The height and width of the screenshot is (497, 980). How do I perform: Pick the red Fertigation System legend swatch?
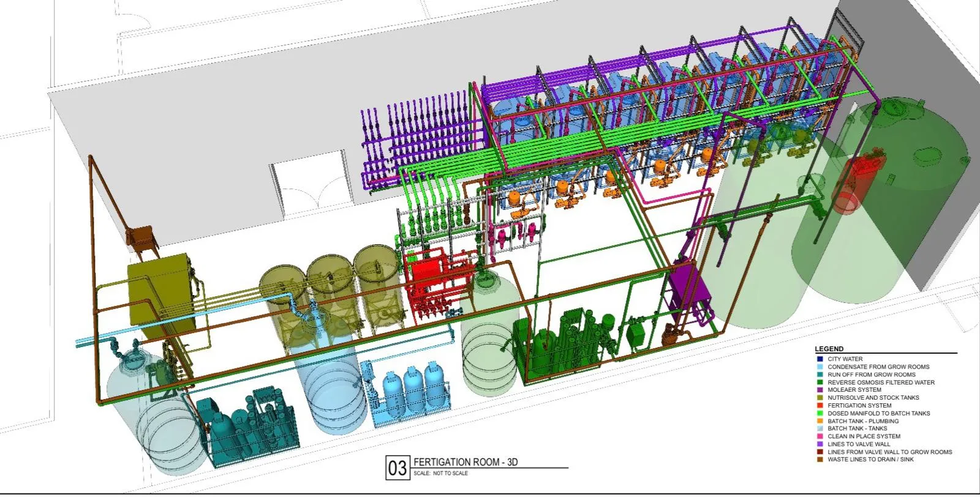point(820,405)
